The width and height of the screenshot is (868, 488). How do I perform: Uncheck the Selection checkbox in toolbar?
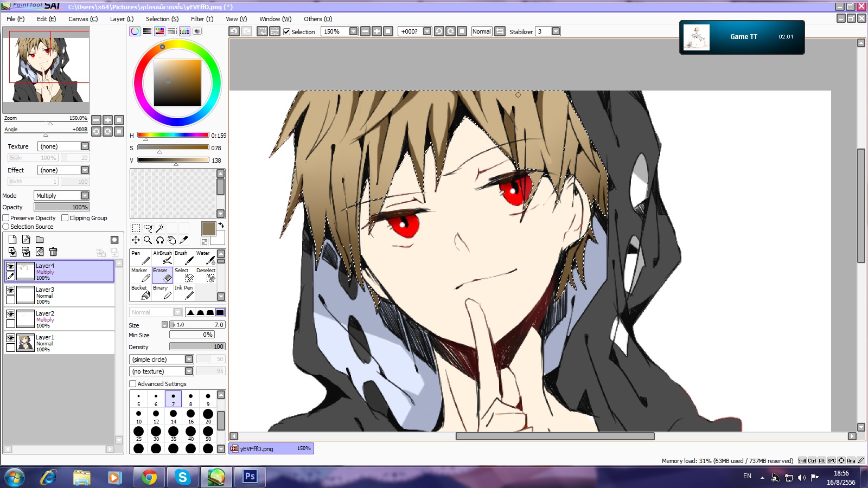[x=287, y=32]
